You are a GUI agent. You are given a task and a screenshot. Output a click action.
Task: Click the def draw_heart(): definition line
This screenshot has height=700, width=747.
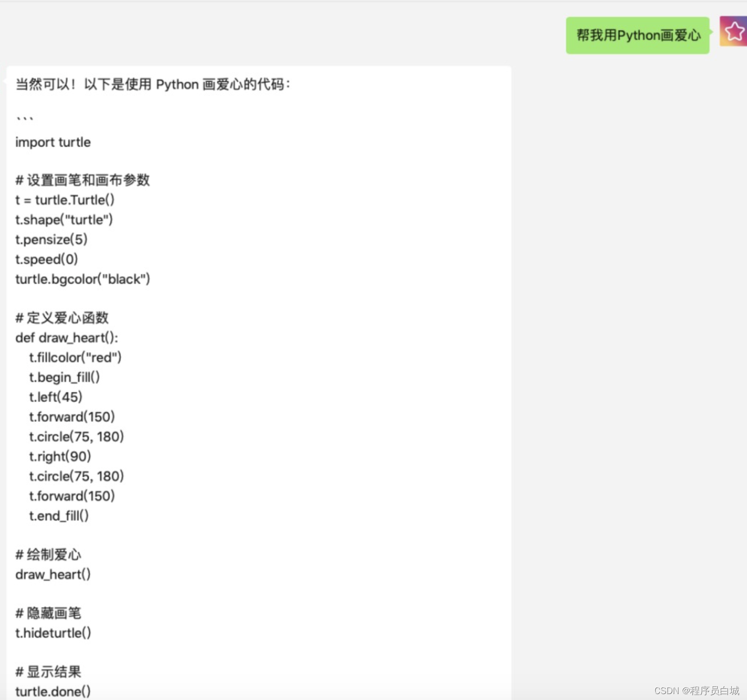66,337
